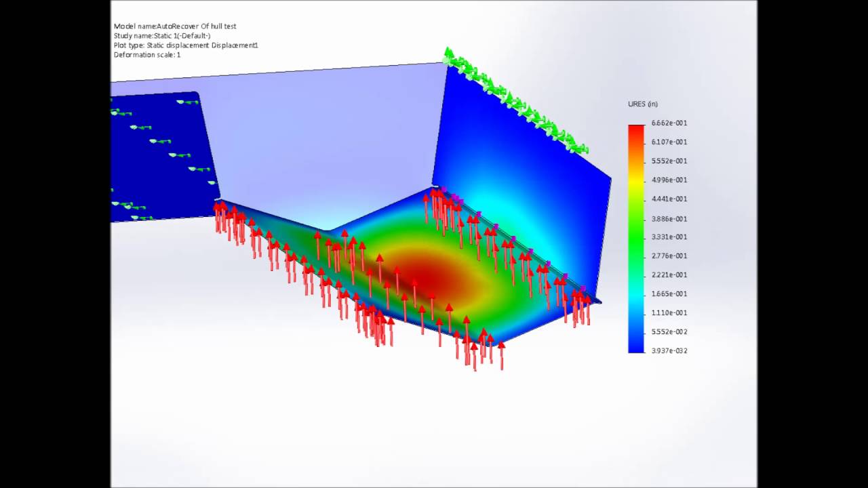
Task: Select 'Plot type: Static displacement Displacement1' text
Action: 186,45
